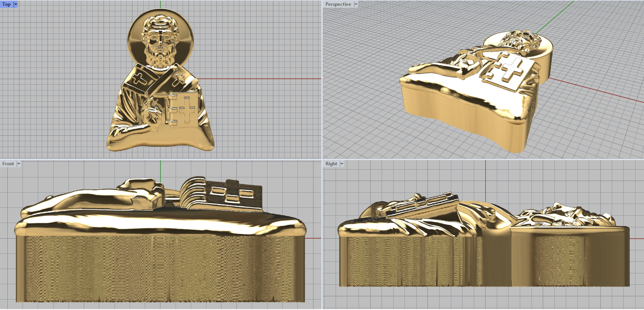The image size is (644, 310).
Task: Open the Front viewport dropdown arrow
Action: [19, 164]
